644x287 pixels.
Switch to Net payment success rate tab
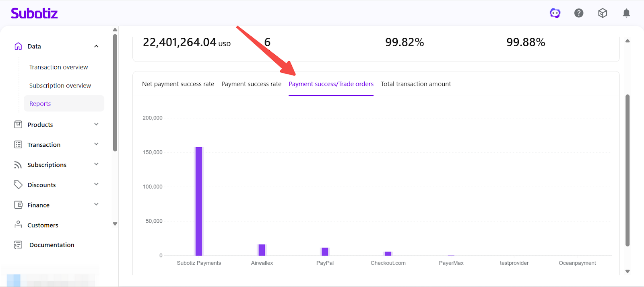click(x=178, y=84)
